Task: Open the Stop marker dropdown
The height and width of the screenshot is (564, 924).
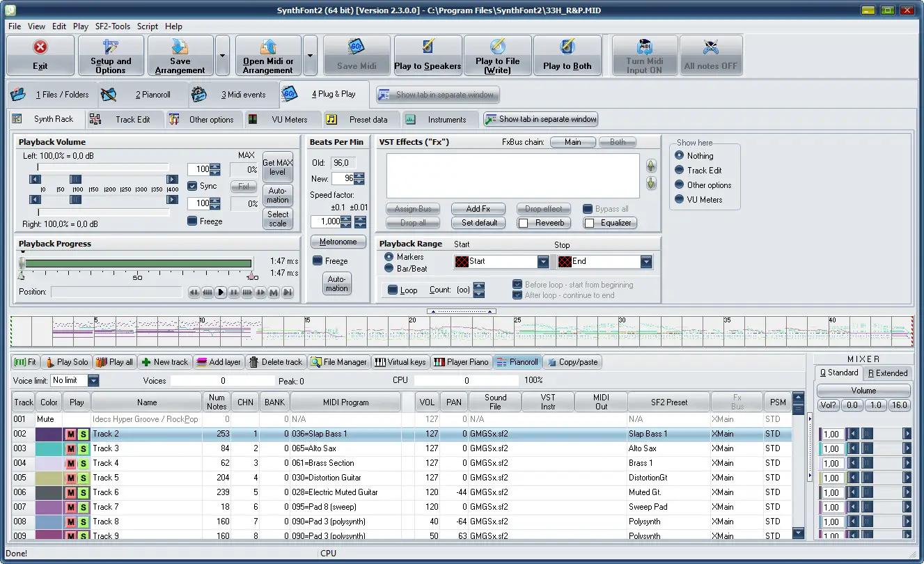Action: pos(646,262)
